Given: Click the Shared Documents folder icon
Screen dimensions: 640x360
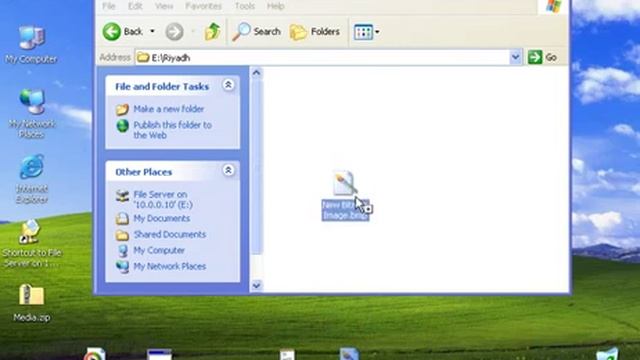Looking at the screenshot, I should click(122, 235).
